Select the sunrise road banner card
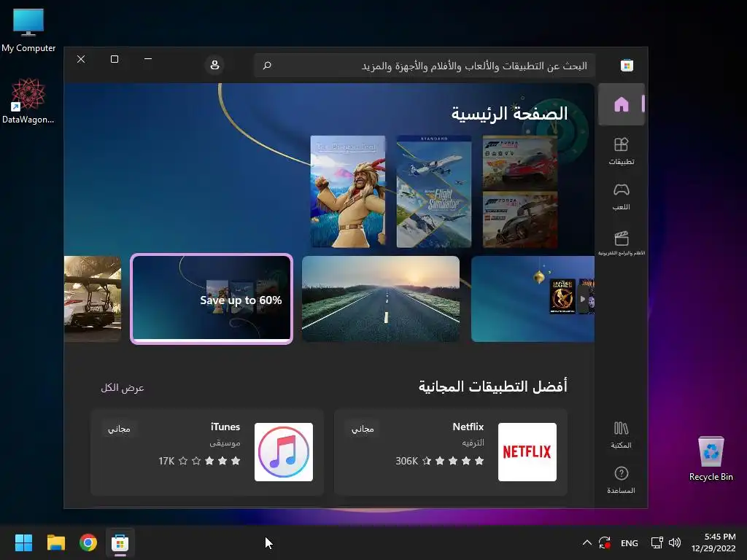747x560 pixels. coord(381,298)
